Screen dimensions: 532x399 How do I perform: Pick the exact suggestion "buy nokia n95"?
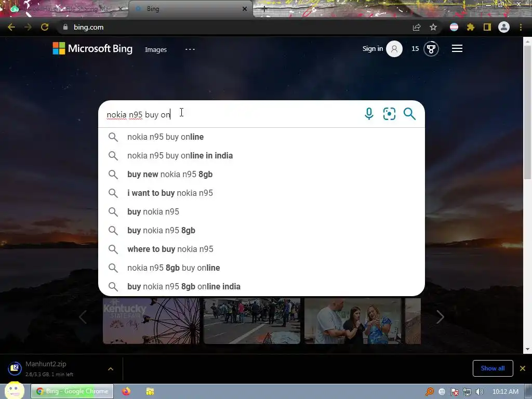[261, 211]
